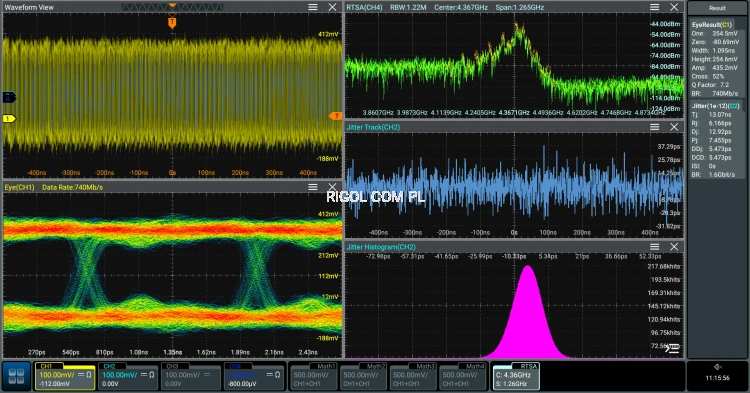Screen dimensions: 750x393
Task: Open CH2 channel settings label
Action: 110,366
